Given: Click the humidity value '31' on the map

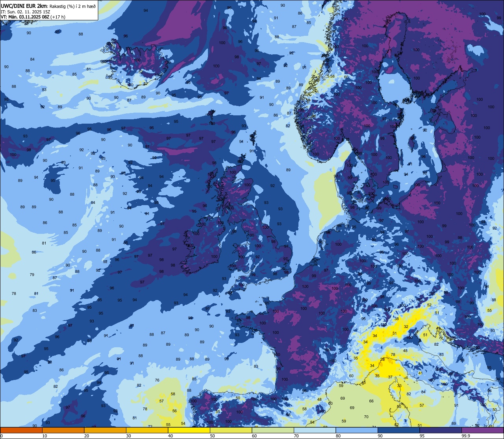Looking at the screenshot, I should (x=395, y=333).
